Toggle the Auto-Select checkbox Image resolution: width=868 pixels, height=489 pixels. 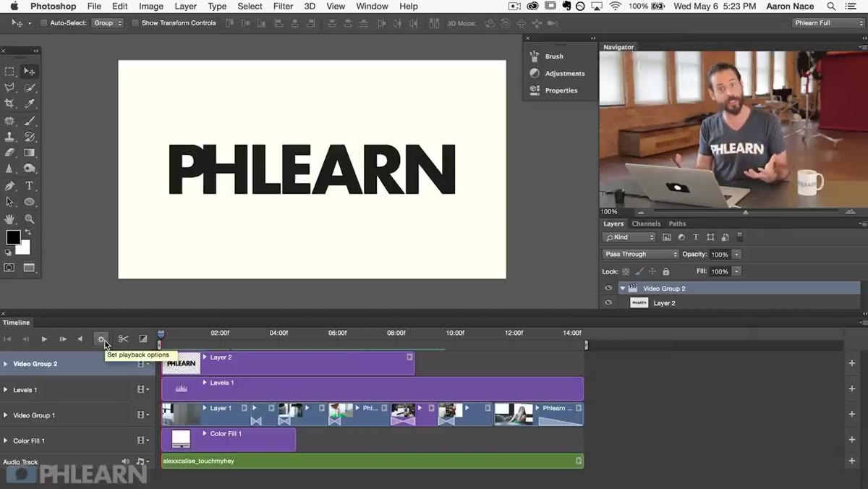click(x=43, y=23)
